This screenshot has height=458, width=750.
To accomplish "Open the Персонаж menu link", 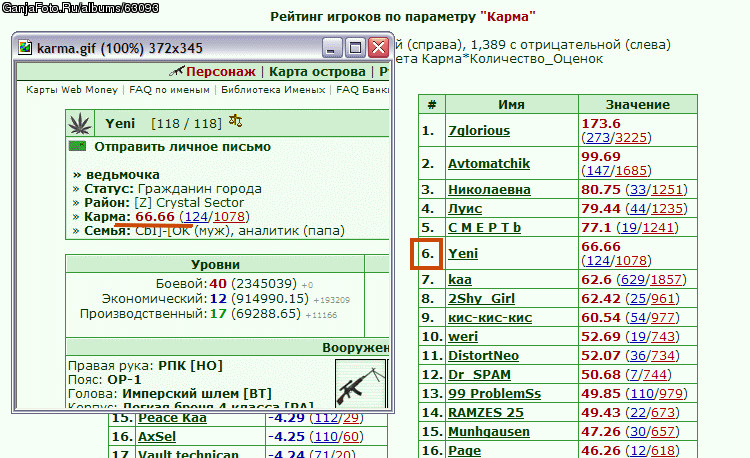I will click(221, 72).
